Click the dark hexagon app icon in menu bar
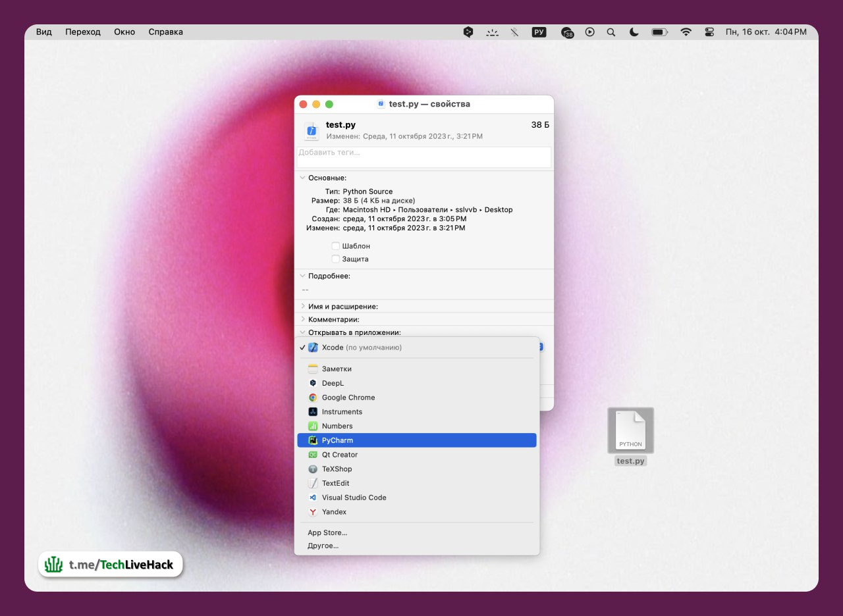The width and height of the screenshot is (843, 616). click(468, 32)
